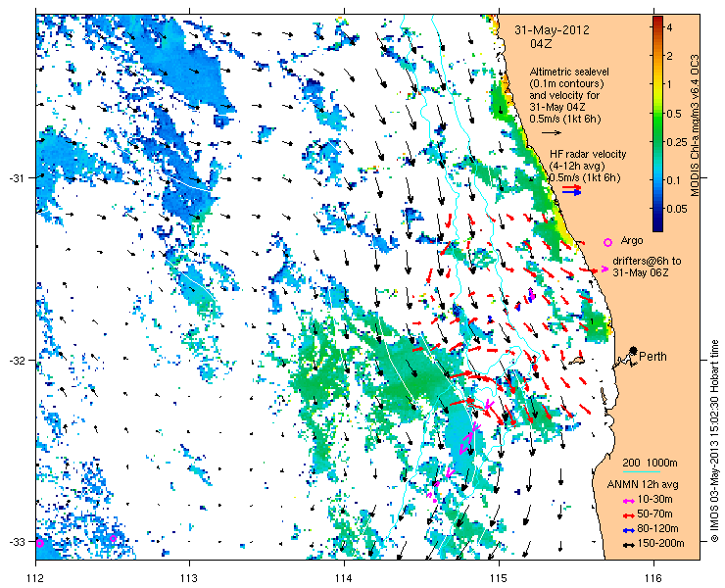
Task: Click the "200 1000m" isobath label
Action: (650, 464)
